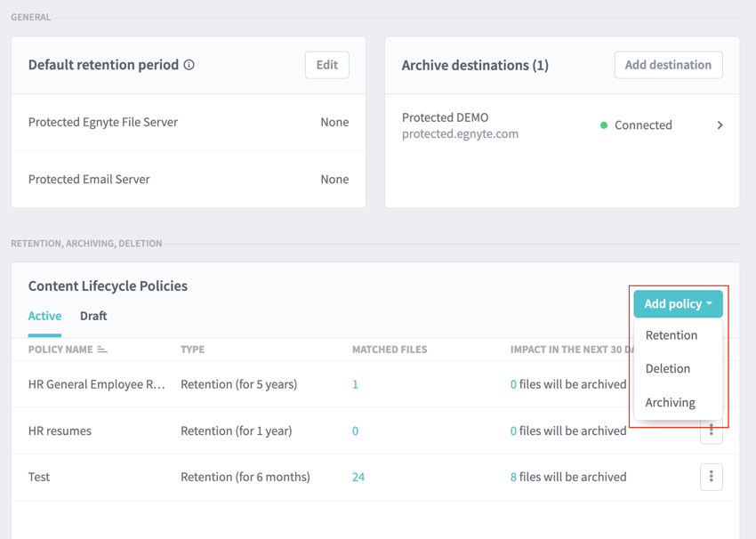Click the green Connected status indicator
This screenshot has height=539, width=756.
pos(604,125)
